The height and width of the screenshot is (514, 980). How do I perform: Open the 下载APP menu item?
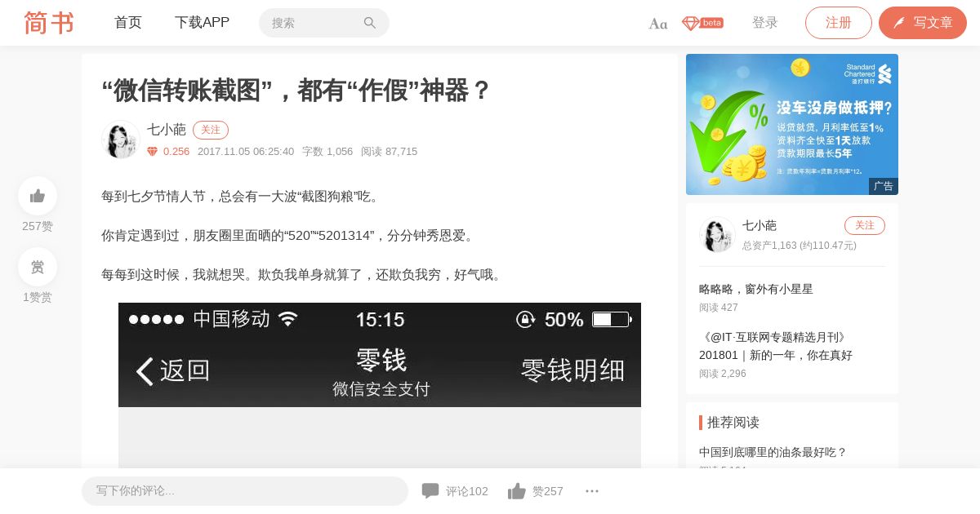coord(202,23)
